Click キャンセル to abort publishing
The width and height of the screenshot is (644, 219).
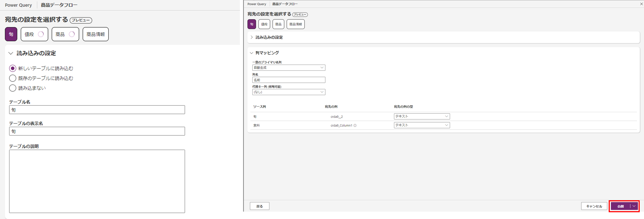pos(594,206)
